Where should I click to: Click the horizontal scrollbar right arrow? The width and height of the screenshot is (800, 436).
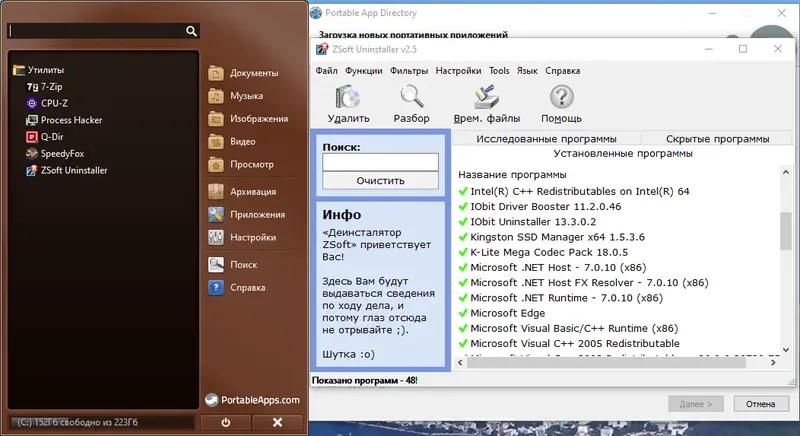pos(773,363)
